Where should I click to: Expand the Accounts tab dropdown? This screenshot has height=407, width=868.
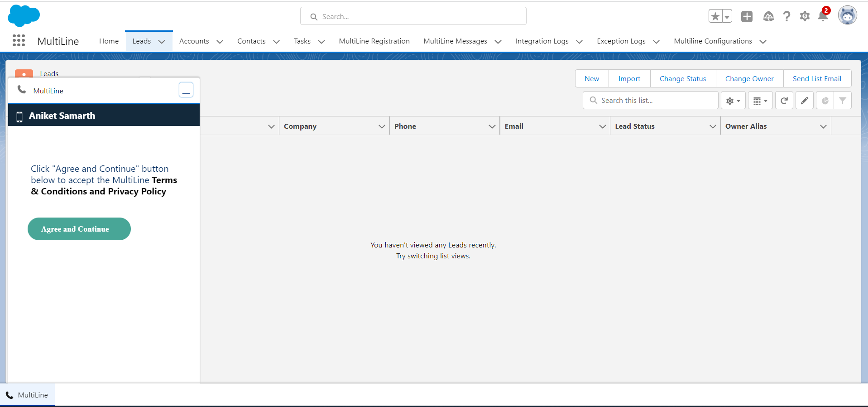pyautogui.click(x=220, y=42)
